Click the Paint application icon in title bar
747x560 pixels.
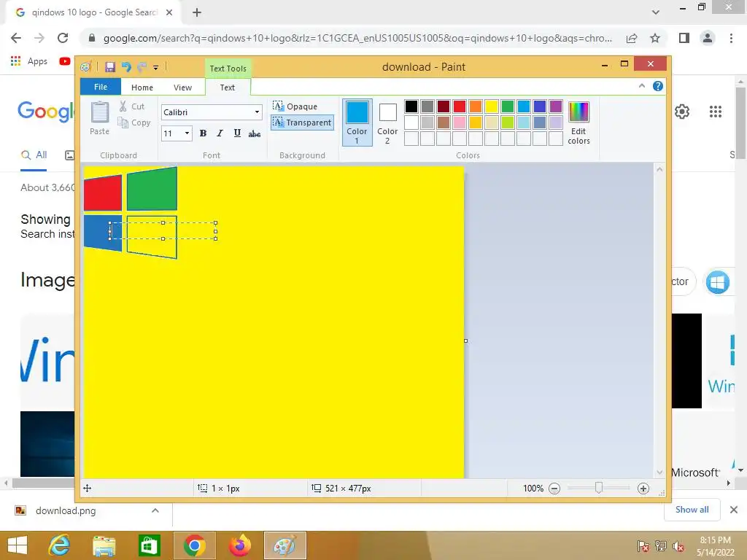(86, 67)
